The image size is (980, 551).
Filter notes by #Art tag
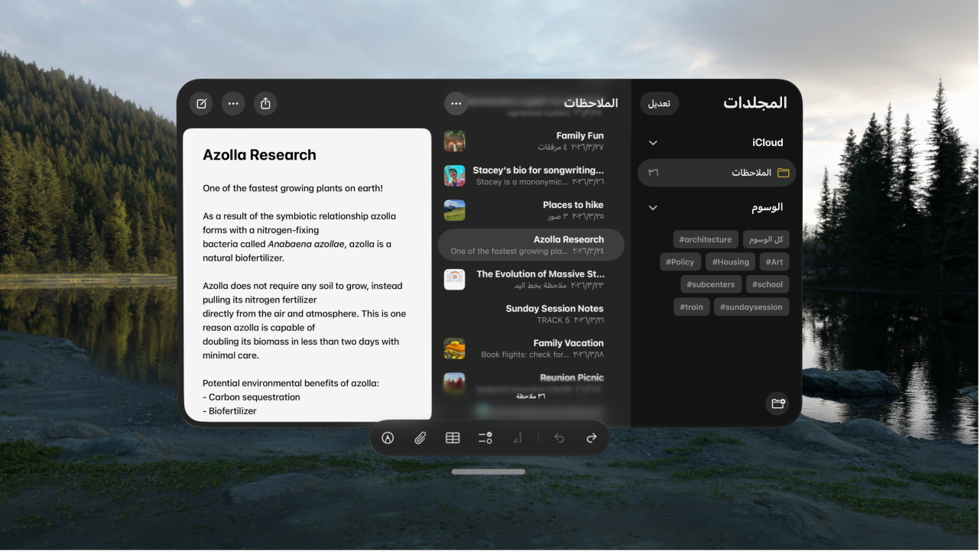tap(774, 262)
